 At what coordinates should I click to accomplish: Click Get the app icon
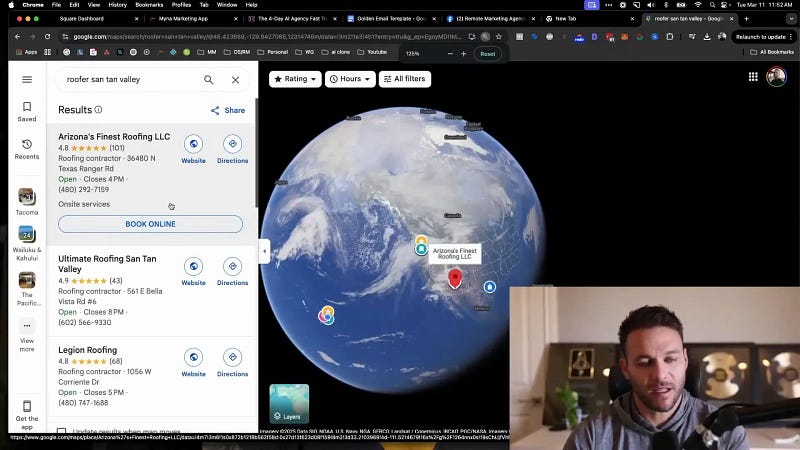27,414
